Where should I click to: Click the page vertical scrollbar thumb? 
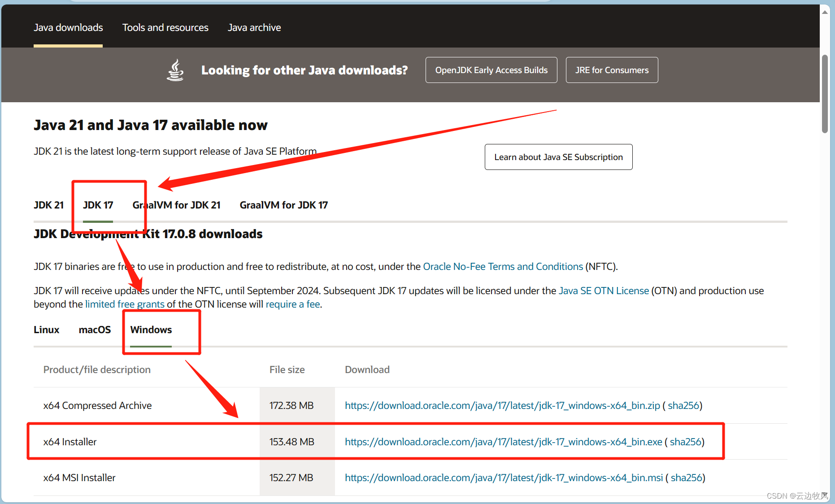[825, 94]
